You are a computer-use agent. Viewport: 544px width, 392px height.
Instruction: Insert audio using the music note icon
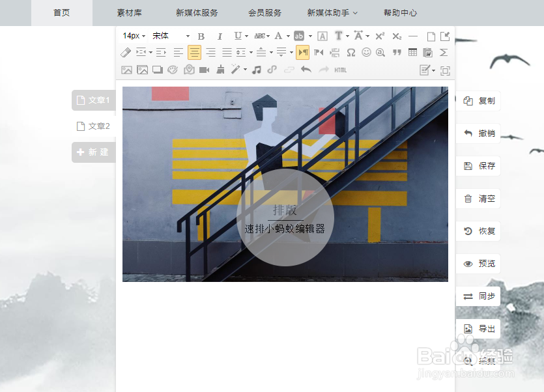point(257,70)
